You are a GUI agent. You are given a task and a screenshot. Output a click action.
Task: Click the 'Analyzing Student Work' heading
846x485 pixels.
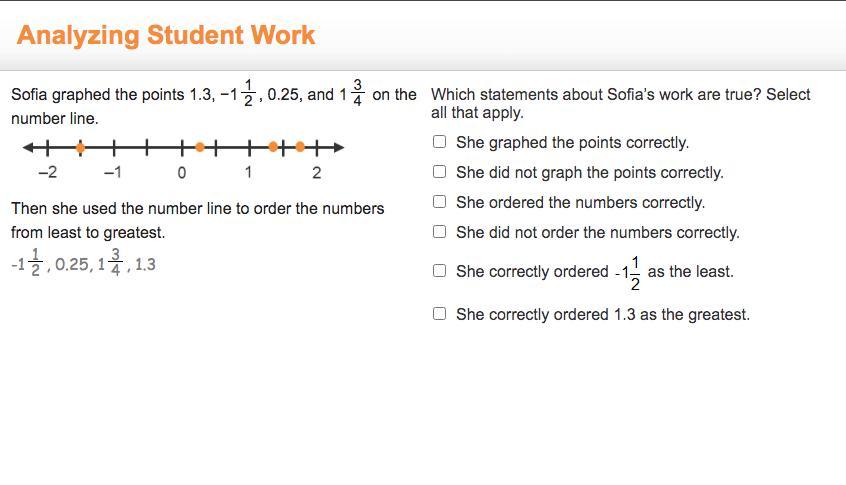tap(166, 35)
